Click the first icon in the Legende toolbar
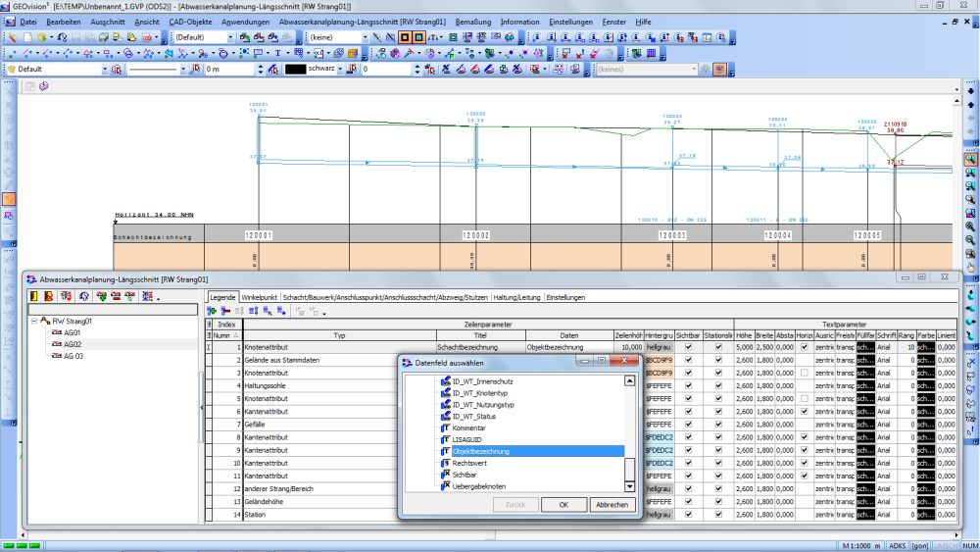 [x=213, y=311]
